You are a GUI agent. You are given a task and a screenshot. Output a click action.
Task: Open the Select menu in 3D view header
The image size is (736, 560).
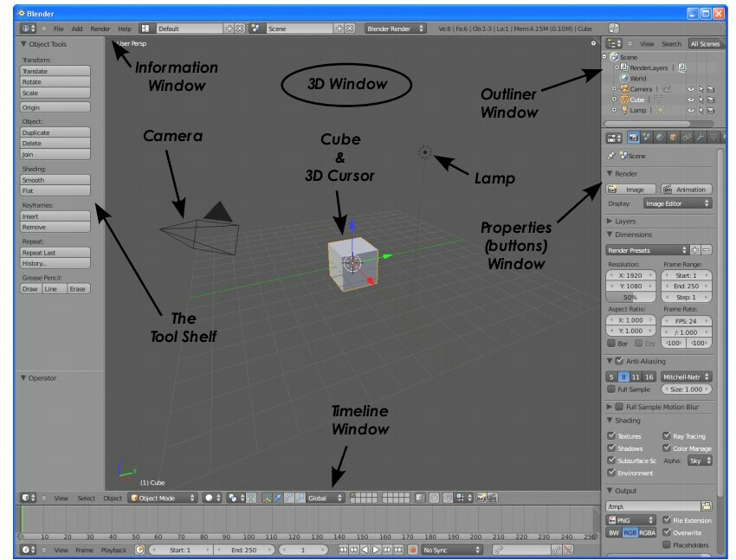[87, 498]
